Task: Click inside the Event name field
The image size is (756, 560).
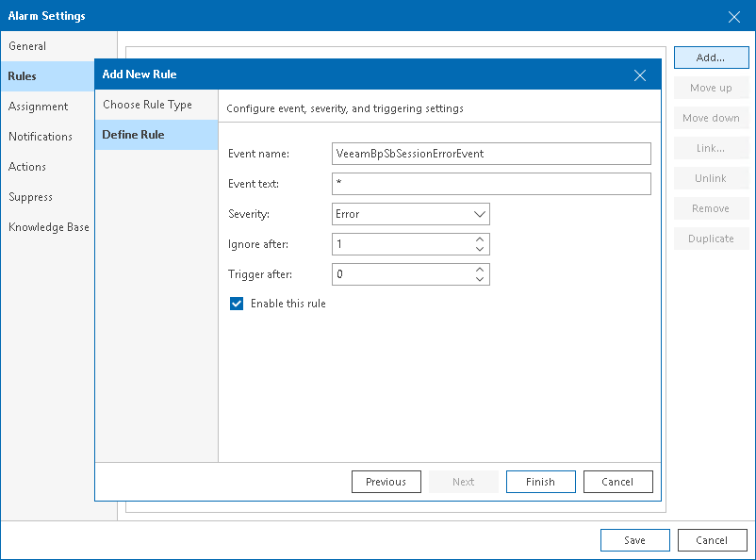Action: (490, 154)
